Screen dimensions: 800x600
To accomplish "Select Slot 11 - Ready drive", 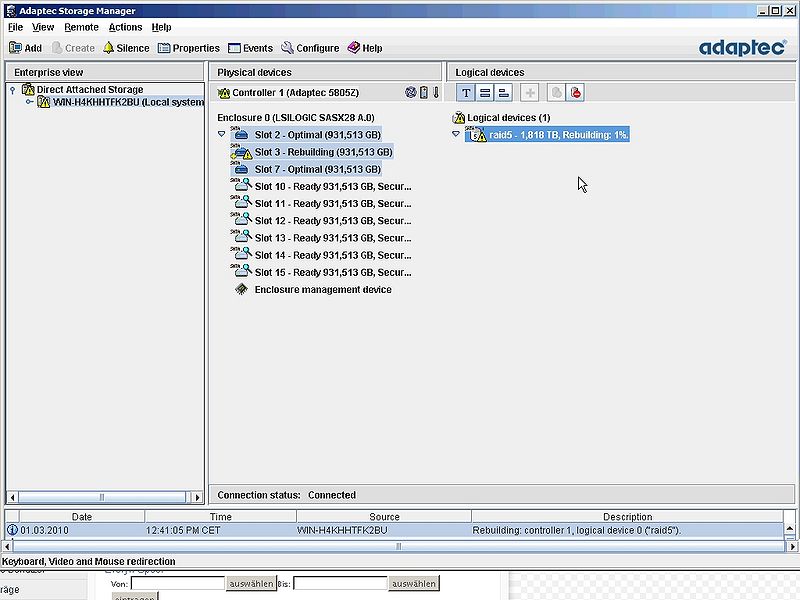I will point(333,204).
